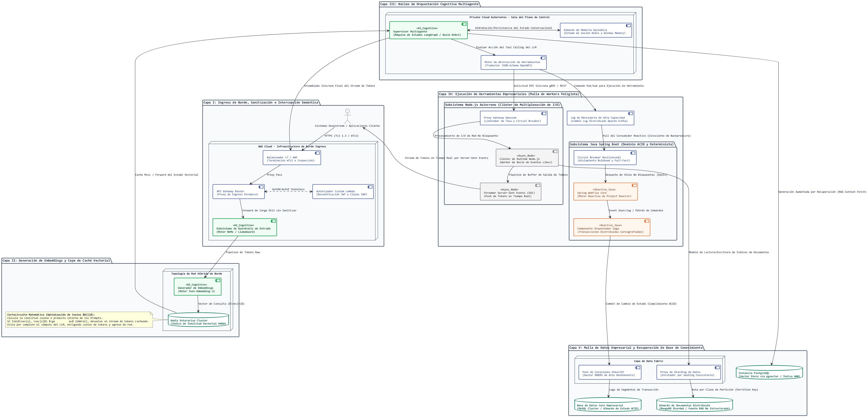Click component icon in Componente Orquestador Saga box
This screenshot has height=417, width=868.
pyautogui.click(x=647, y=221)
